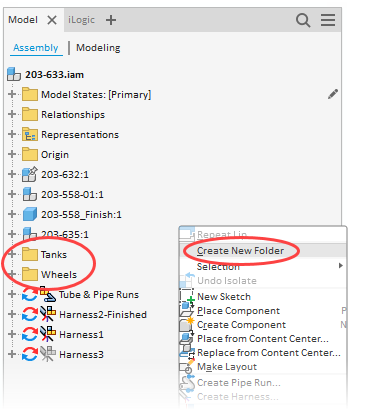Expand the Tanks folder node
The width and height of the screenshot is (367, 410).
(12, 254)
